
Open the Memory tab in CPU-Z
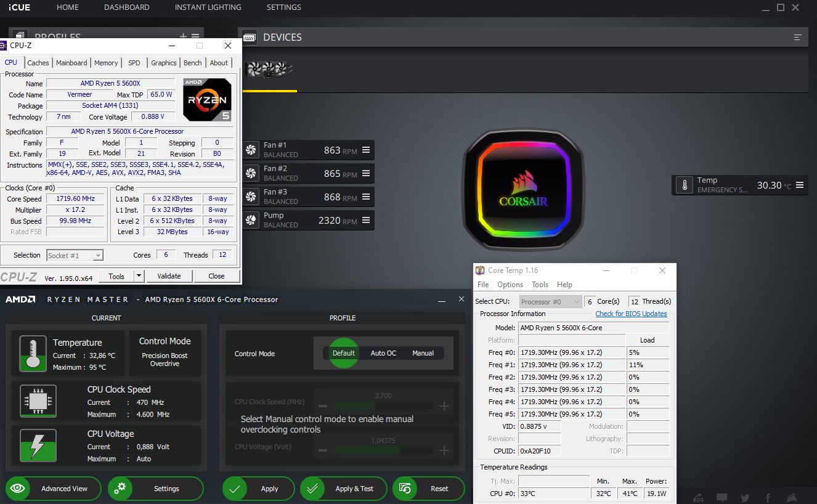pyautogui.click(x=106, y=63)
